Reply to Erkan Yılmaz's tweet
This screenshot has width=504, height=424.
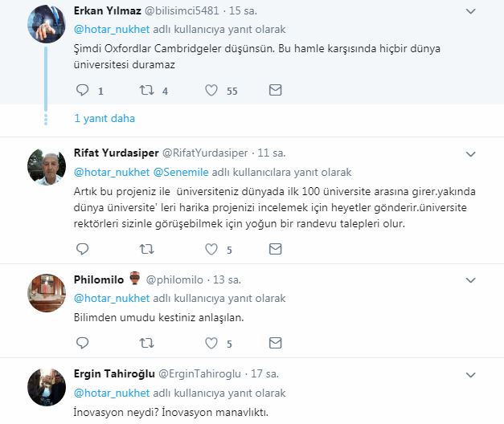tap(82, 91)
